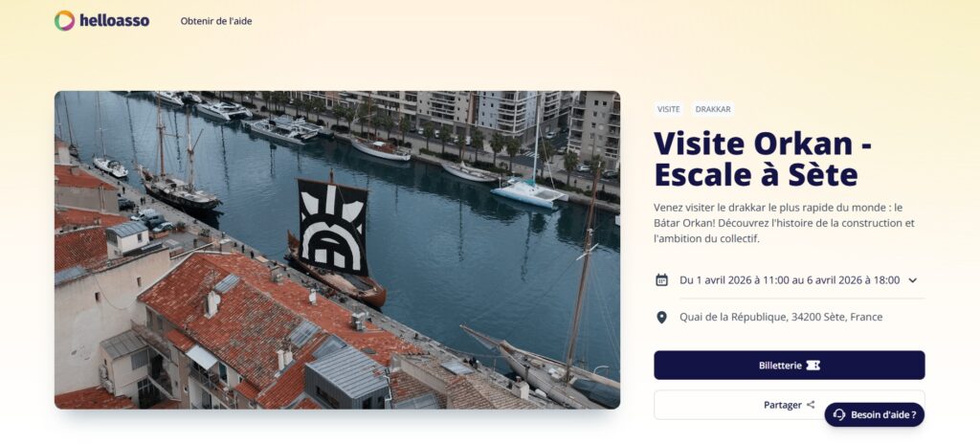Click the Visite Orkan - Escale à Sète title
Screen dimensions: 980x444
click(x=763, y=159)
